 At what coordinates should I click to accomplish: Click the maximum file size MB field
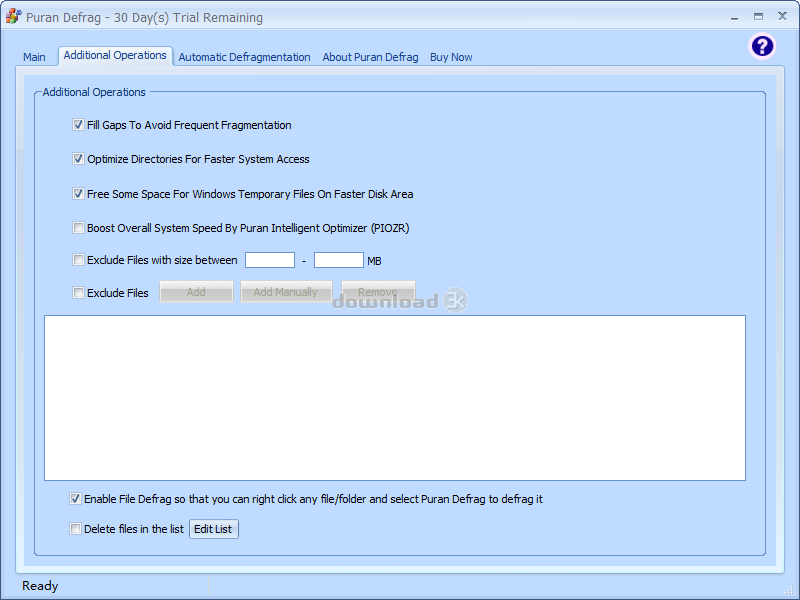pyautogui.click(x=338, y=260)
